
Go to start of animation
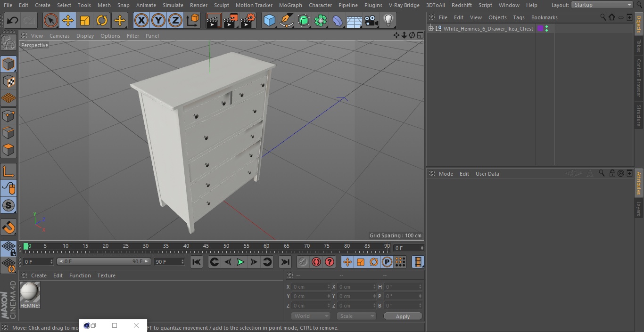click(x=197, y=262)
